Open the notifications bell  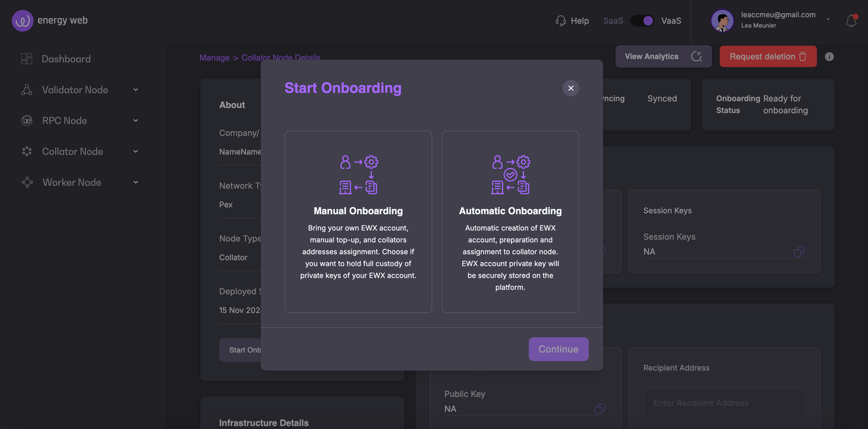(851, 20)
